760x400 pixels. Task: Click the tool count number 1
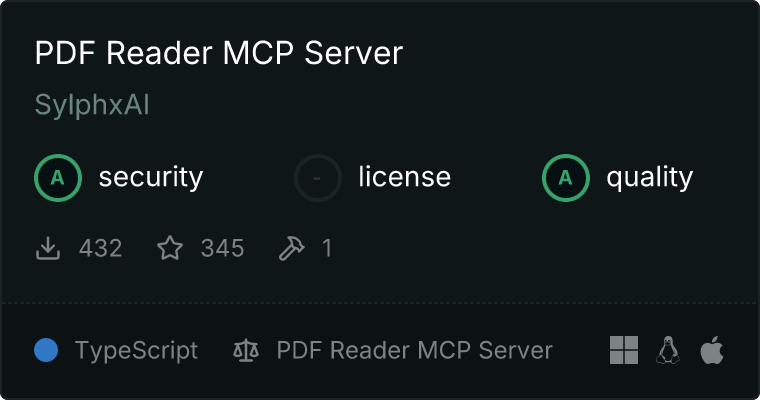327,248
